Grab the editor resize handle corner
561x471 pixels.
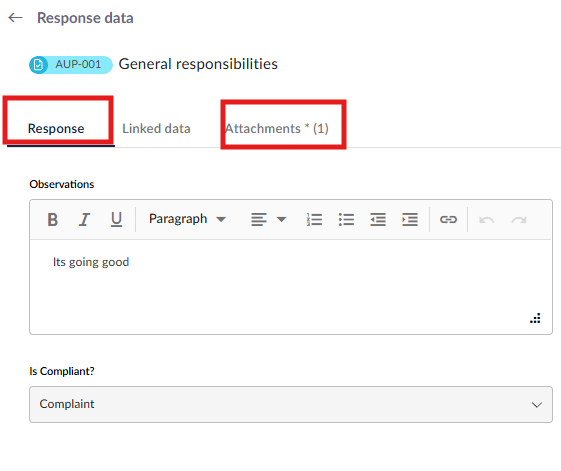[535, 318]
